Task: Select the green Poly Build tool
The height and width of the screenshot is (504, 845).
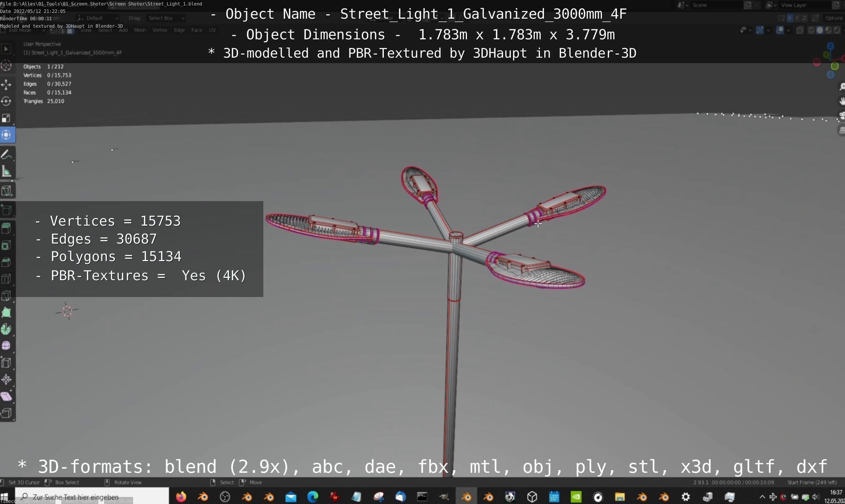Action: click(x=6, y=313)
